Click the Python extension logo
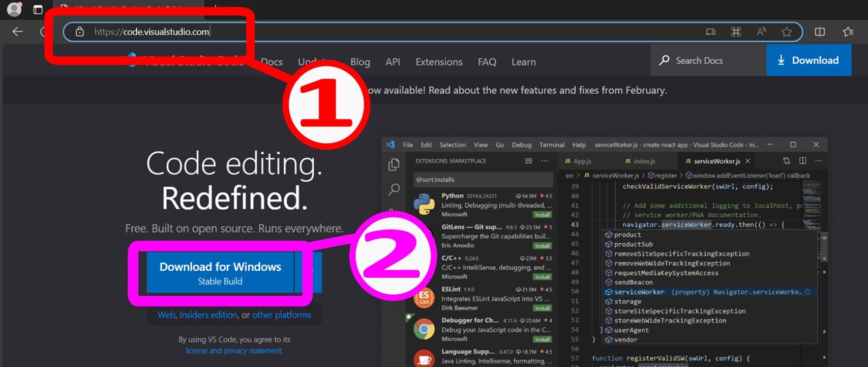Viewport: 868px width, 367px height. (x=424, y=205)
